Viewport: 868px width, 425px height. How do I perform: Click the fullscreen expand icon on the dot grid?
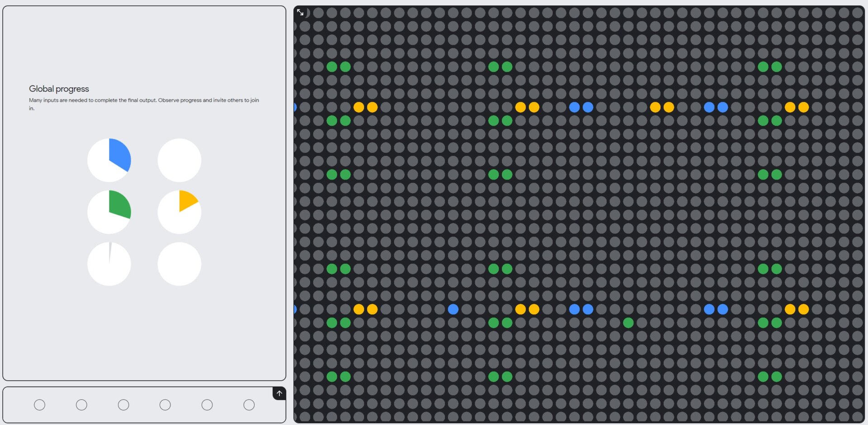point(300,12)
